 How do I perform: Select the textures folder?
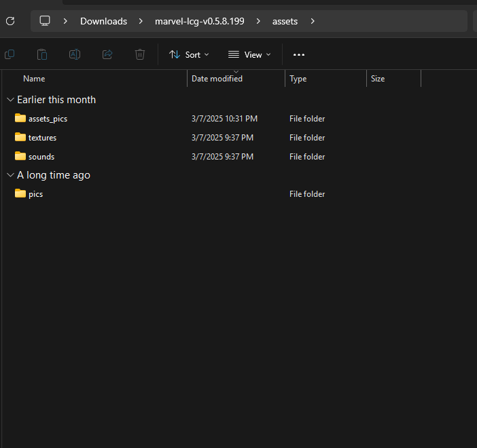[x=42, y=138]
